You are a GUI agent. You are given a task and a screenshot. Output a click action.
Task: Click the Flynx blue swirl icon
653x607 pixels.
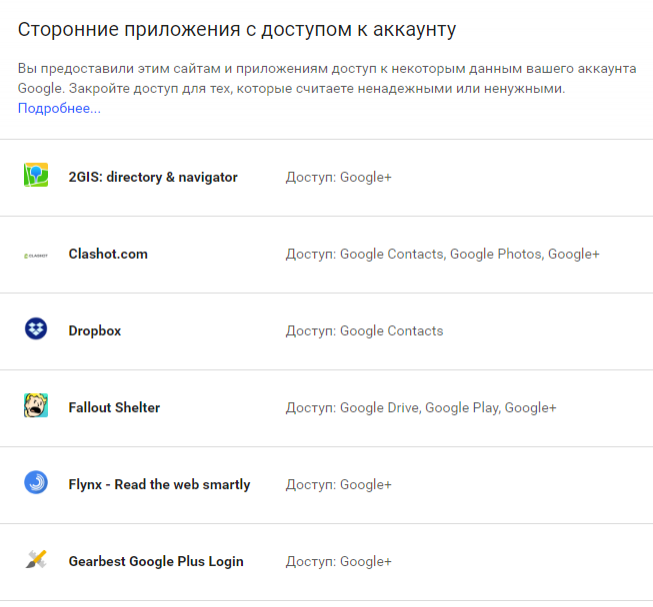coord(36,482)
